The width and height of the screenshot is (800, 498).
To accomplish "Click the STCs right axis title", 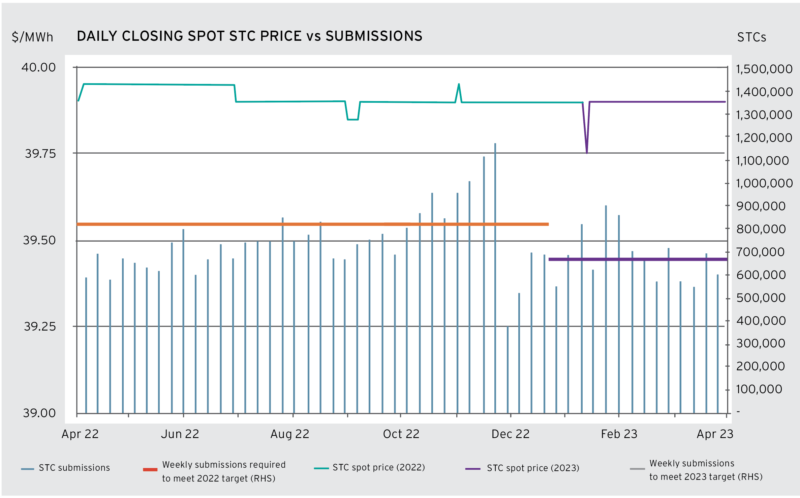I will [x=752, y=37].
